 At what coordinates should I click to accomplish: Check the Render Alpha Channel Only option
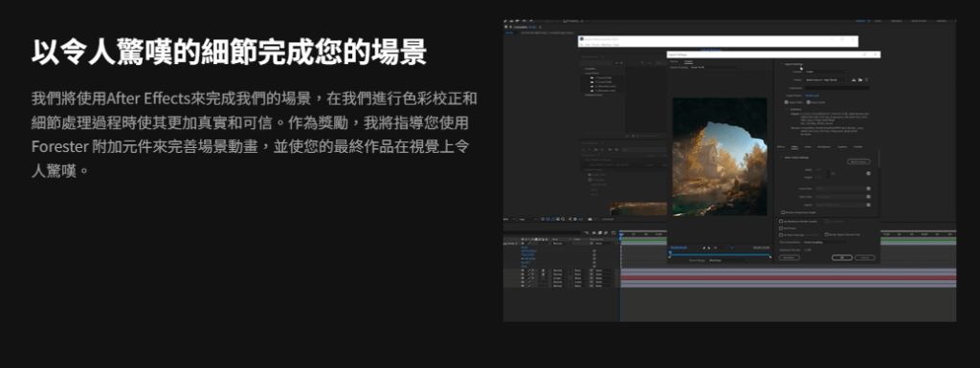(x=826, y=234)
